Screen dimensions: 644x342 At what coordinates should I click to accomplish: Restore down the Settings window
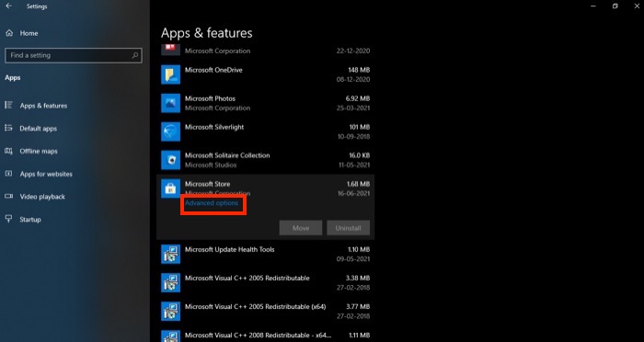[x=615, y=6]
